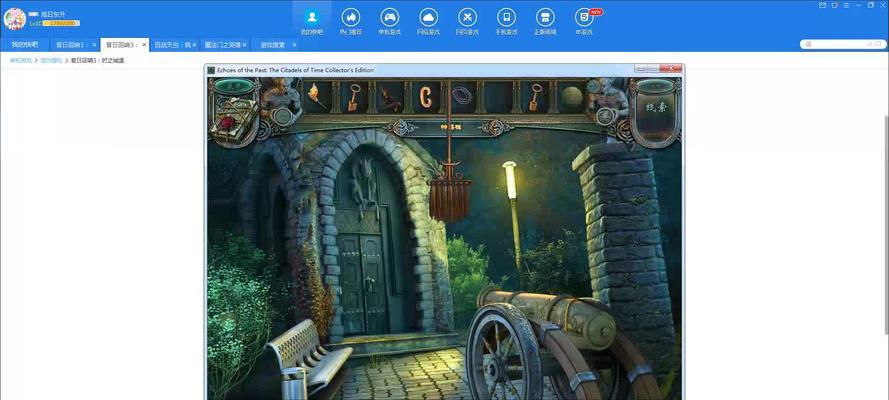Select the second shovel in inventory
Screen dimensions: 889x400
(534, 97)
